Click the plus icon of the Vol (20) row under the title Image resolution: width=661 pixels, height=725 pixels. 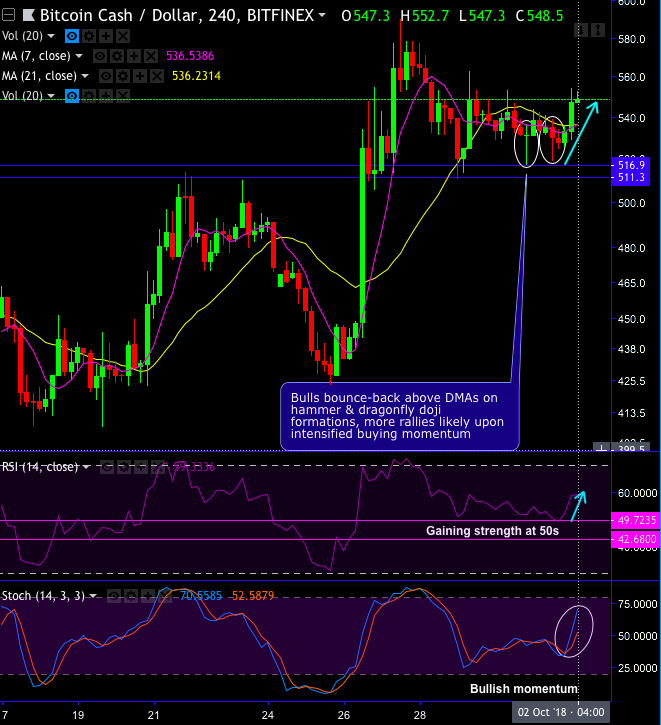point(106,36)
